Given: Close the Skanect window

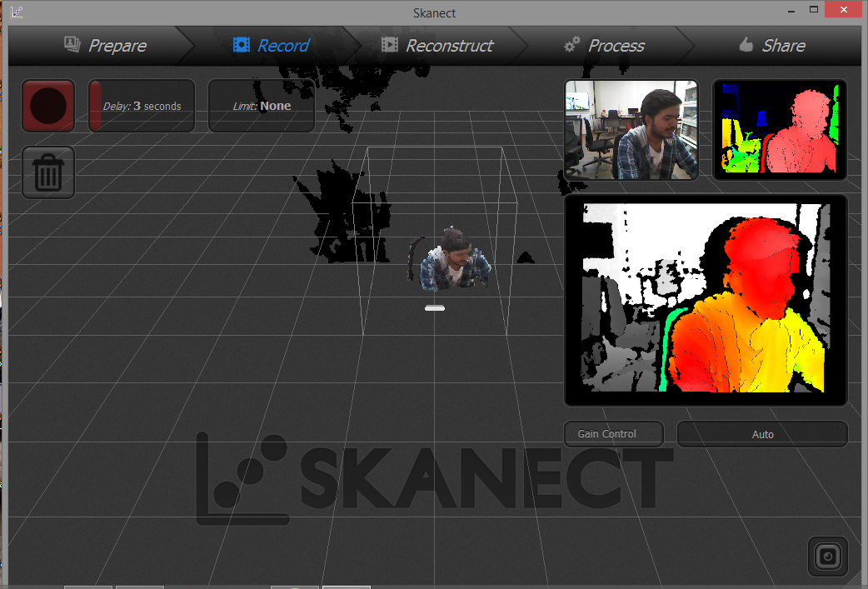Looking at the screenshot, I should pos(843,9).
